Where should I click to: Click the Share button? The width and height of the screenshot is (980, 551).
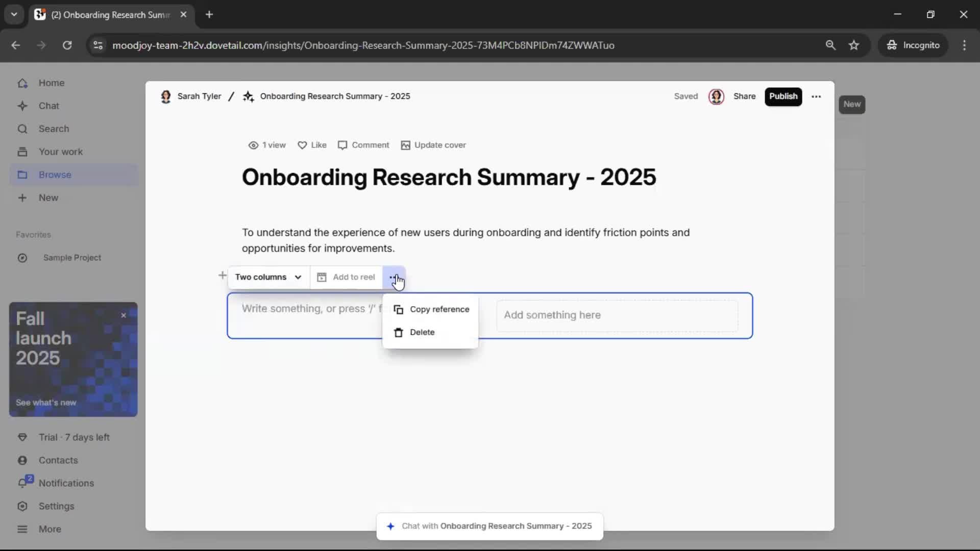pyautogui.click(x=744, y=96)
